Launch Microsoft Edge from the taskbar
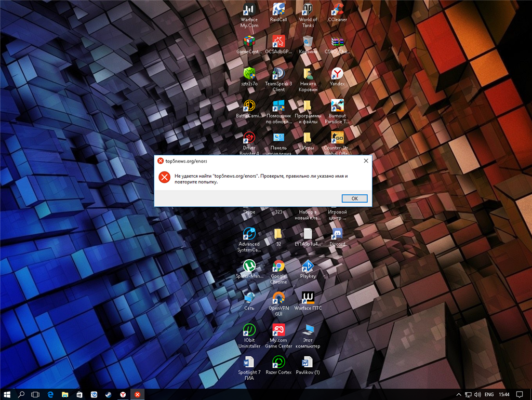This screenshot has height=400, width=532. (x=50, y=394)
